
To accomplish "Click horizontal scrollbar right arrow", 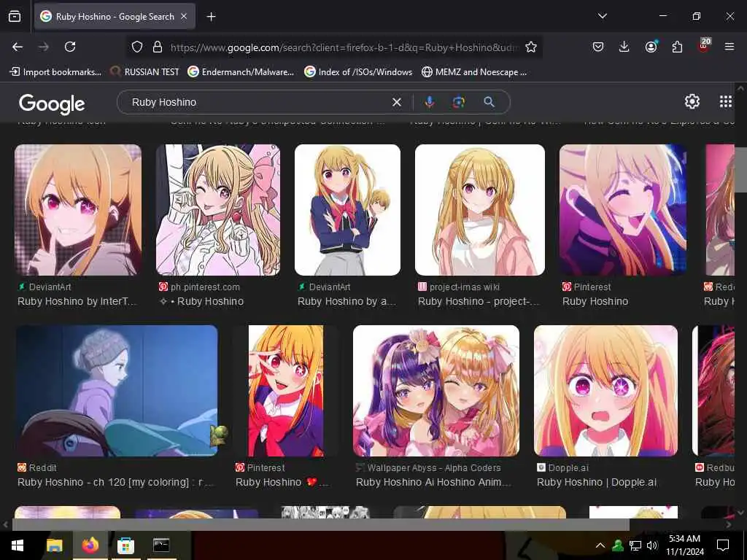I will 729,525.
